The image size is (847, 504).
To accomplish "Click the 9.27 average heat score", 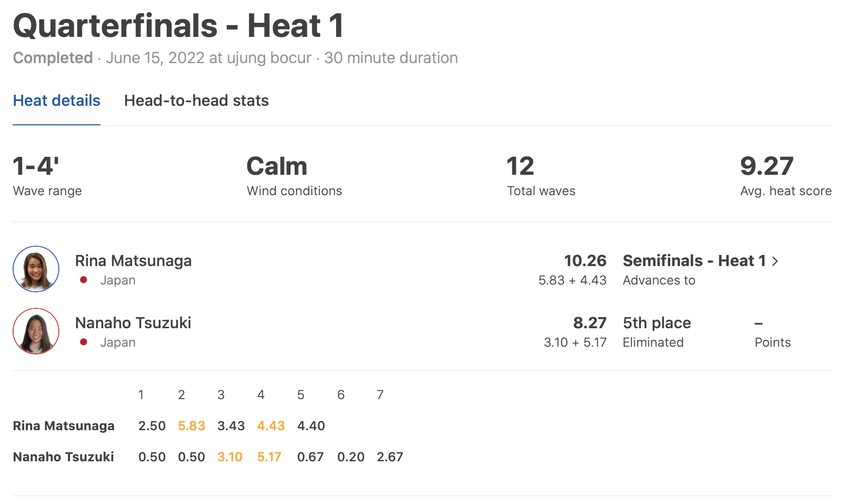I will (766, 167).
